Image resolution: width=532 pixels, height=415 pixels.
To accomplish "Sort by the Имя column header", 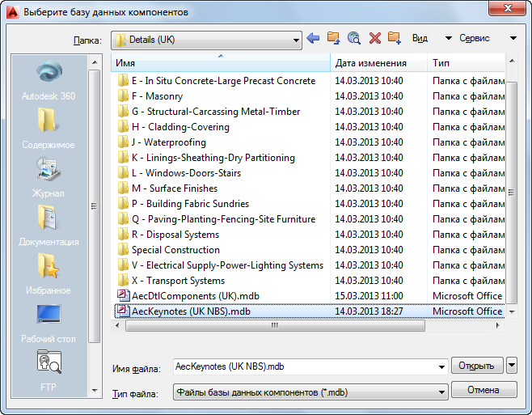I will (x=221, y=63).
